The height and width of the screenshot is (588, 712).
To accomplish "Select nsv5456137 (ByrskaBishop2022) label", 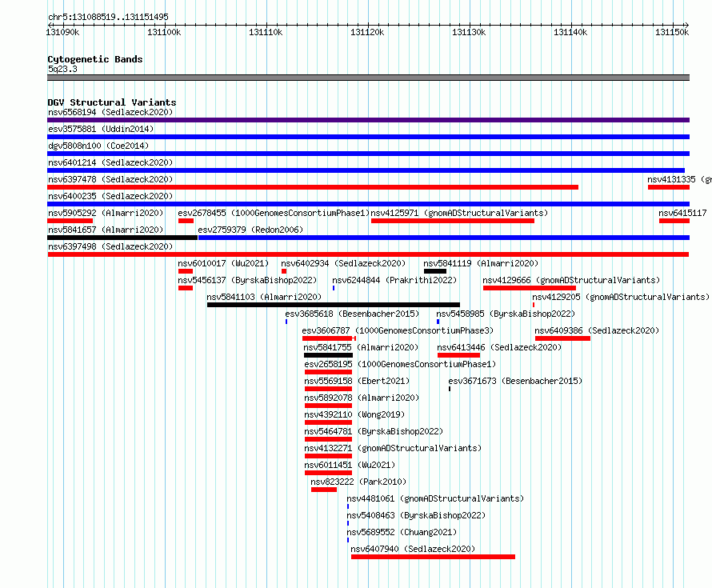I will click(x=247, y=280).
